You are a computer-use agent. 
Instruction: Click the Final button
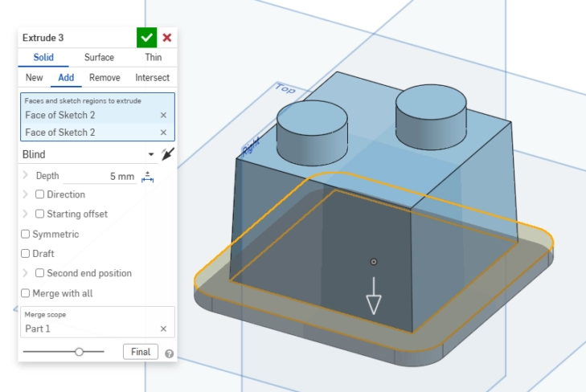tap(141, 352)
